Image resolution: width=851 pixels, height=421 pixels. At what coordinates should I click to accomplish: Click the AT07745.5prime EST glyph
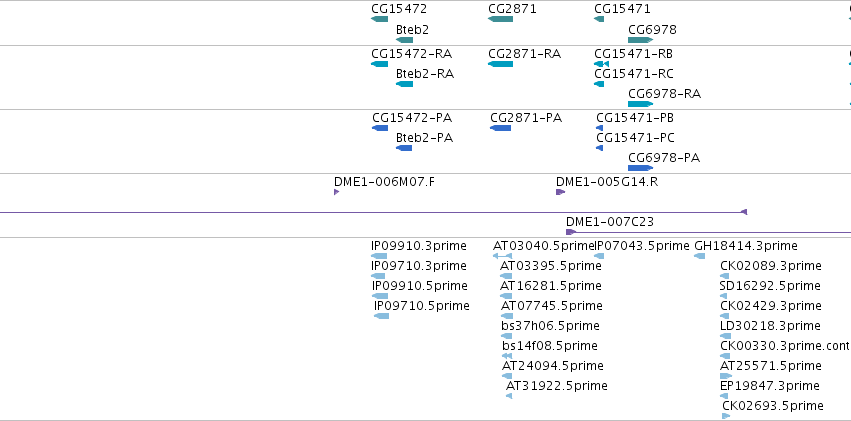(x=507, y=316)
